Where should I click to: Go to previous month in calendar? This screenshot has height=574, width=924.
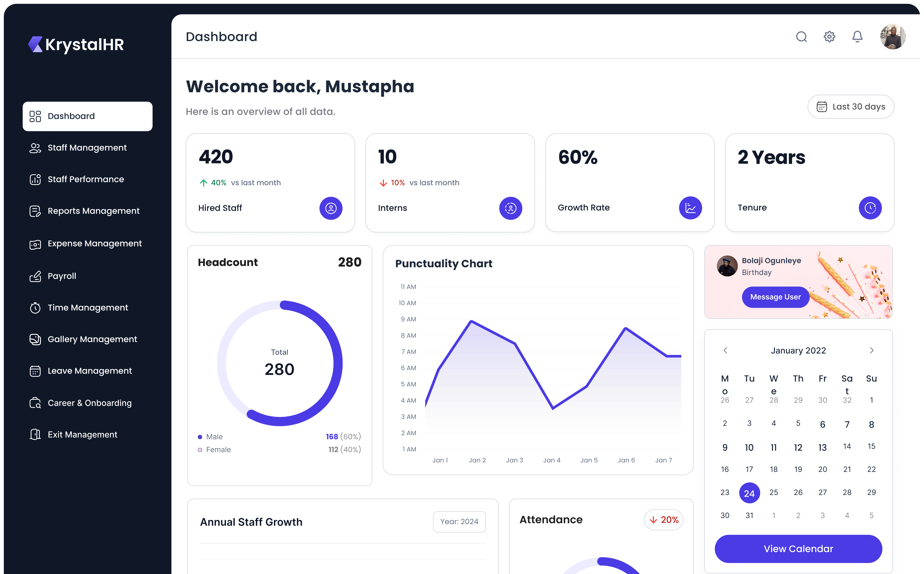click(725, 350)
